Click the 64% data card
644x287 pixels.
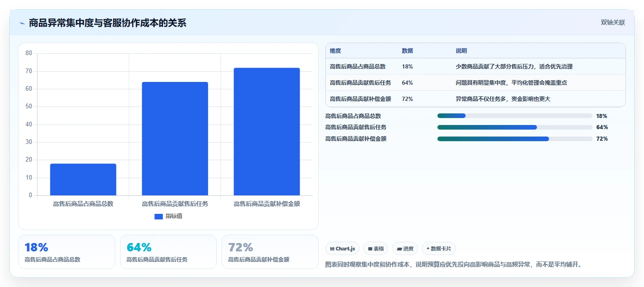coord(168,252)
